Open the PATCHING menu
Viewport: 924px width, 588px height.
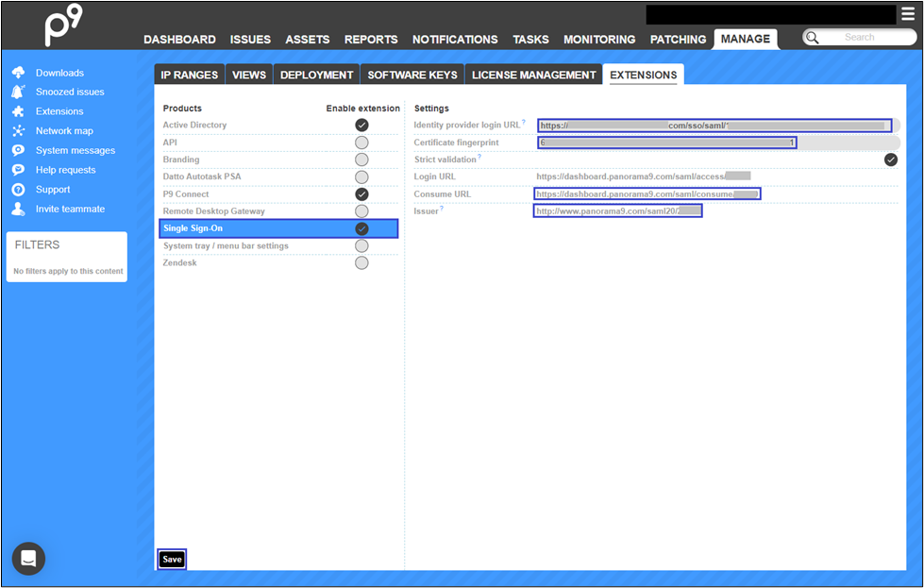[679, 40]
